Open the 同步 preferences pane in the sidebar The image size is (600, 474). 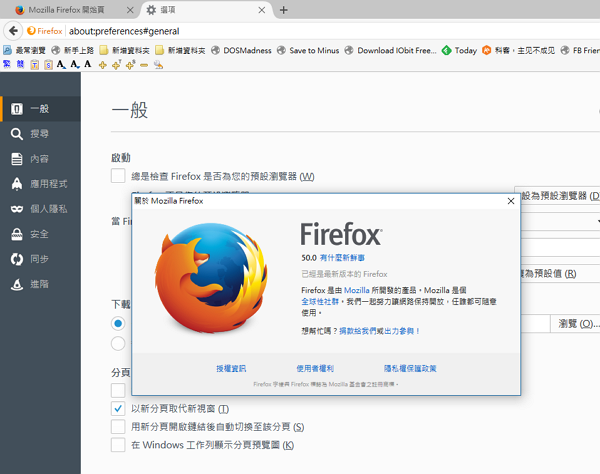[41, 259]
